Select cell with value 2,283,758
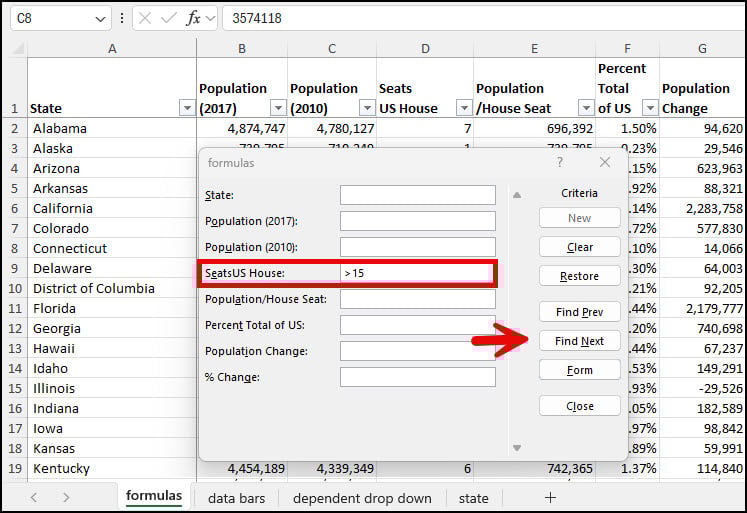747x513 pixels. (x=702, y=209)
